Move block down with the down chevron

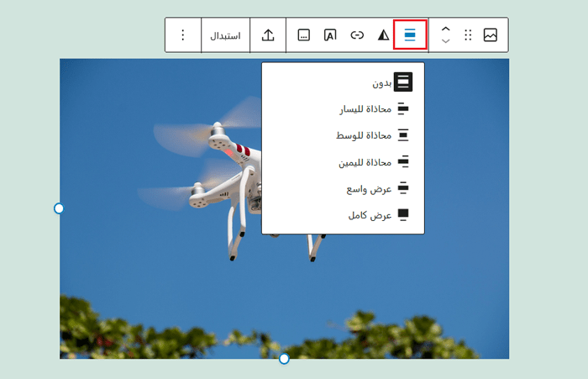pos(446,41)
